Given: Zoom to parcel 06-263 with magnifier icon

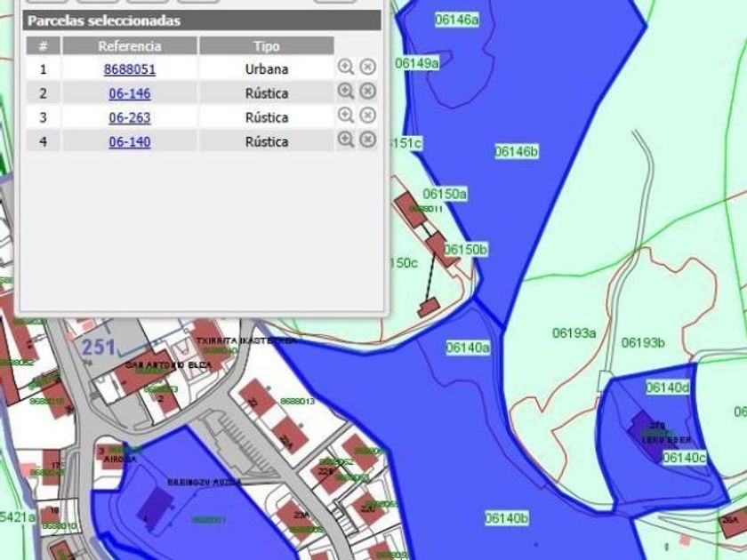Looking at the screenshot, I should tap(346, 116).
